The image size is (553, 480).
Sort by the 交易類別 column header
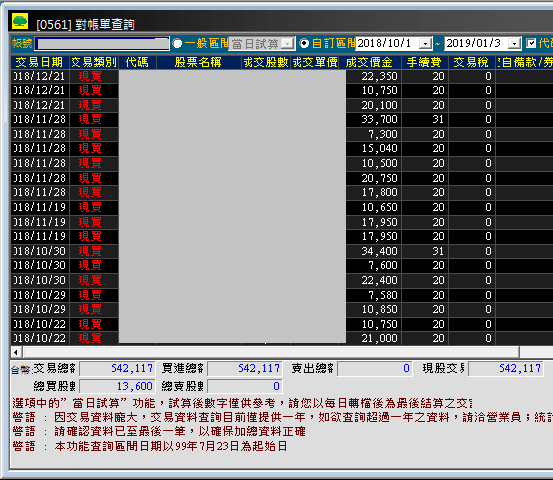tap(94, 62)
